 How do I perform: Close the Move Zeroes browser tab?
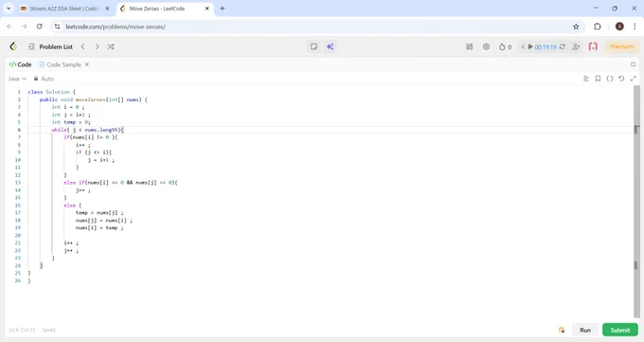pyautogui.click(x=207, y=9)
